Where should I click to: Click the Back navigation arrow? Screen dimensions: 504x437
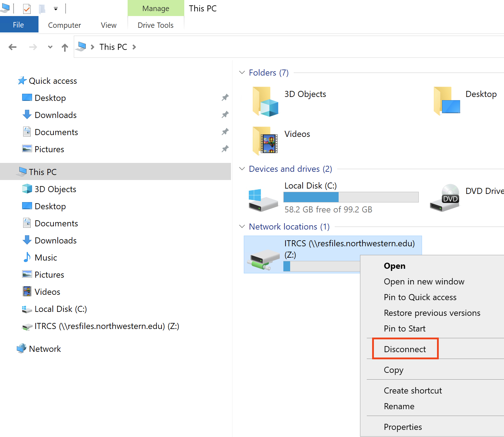[x=12, y=47]
